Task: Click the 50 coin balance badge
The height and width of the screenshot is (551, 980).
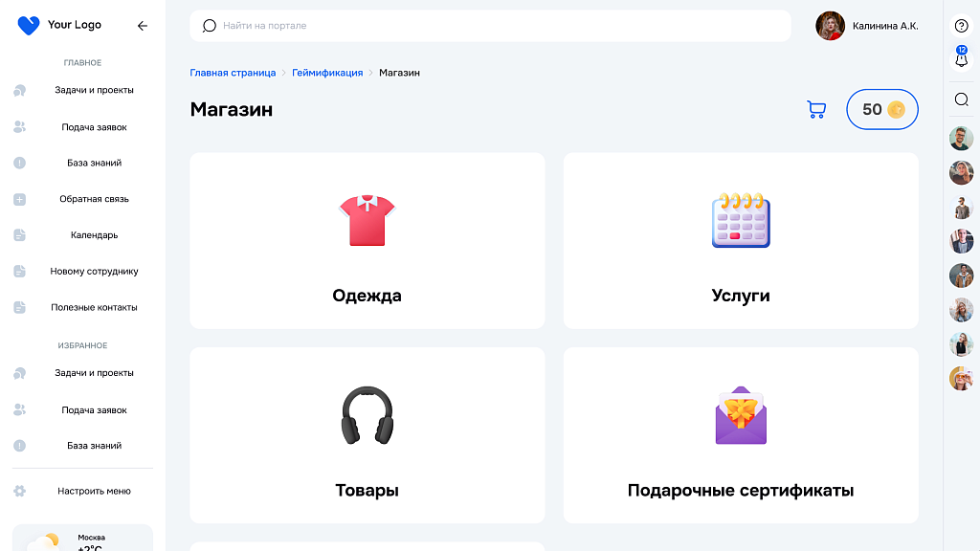Action: (x=881, y=109)
